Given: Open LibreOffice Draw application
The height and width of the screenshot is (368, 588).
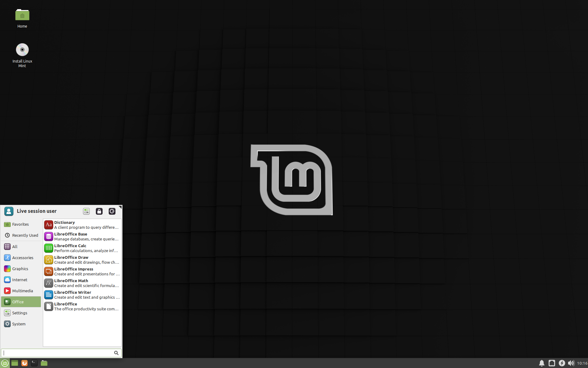Looking at the screenshot, I should tap(82, 259).
